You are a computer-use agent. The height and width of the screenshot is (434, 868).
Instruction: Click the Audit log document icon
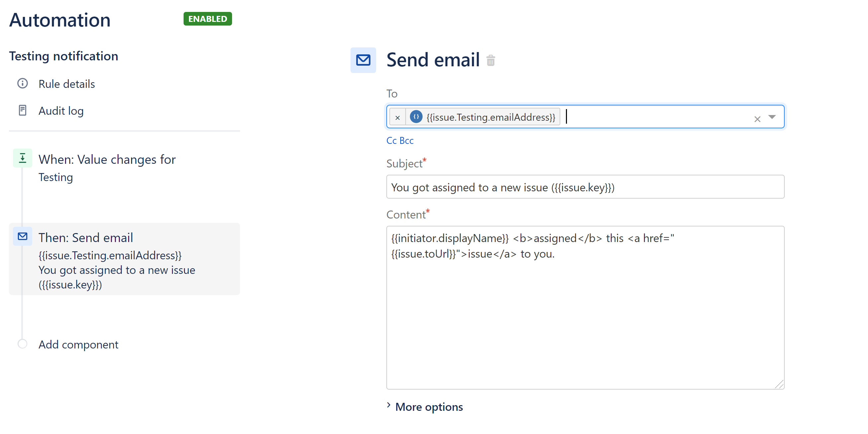pos(22,110)
